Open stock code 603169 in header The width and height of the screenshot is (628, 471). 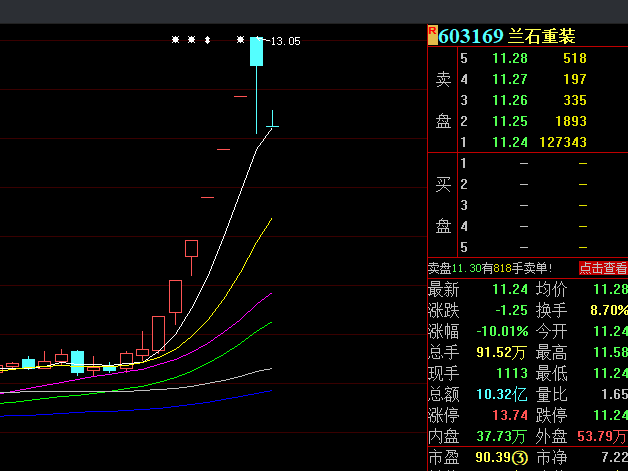pyautogui.click(x=471, y=36)
